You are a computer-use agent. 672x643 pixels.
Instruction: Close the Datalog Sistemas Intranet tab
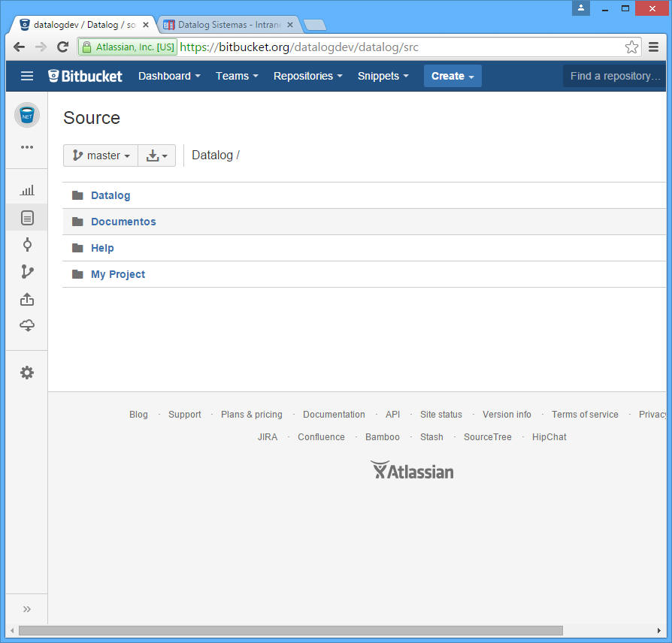[290, 25]
